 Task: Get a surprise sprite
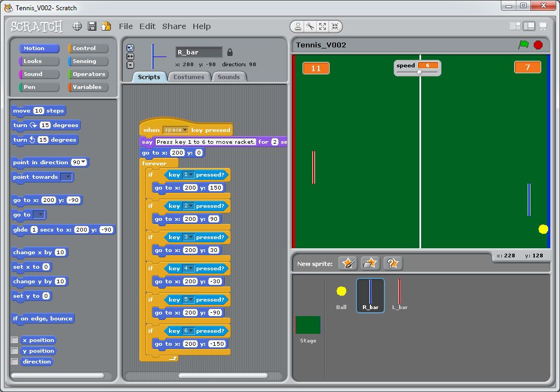393,263
